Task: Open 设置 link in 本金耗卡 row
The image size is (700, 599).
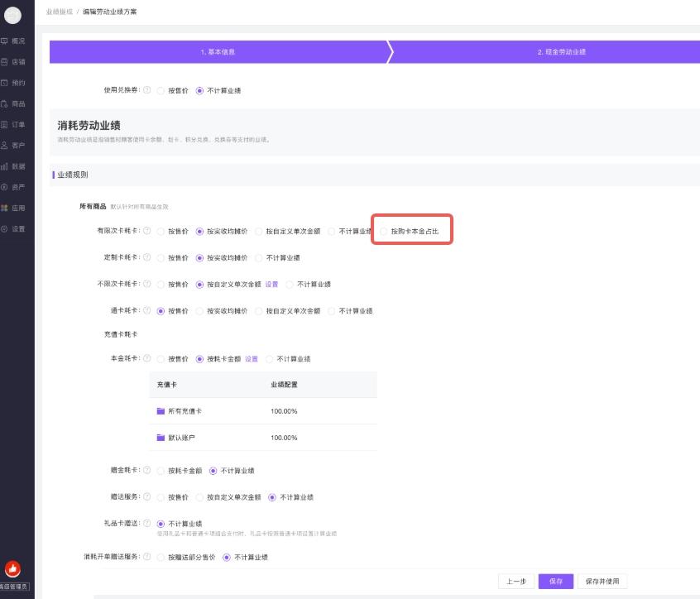Action: (x=252, y=359)
